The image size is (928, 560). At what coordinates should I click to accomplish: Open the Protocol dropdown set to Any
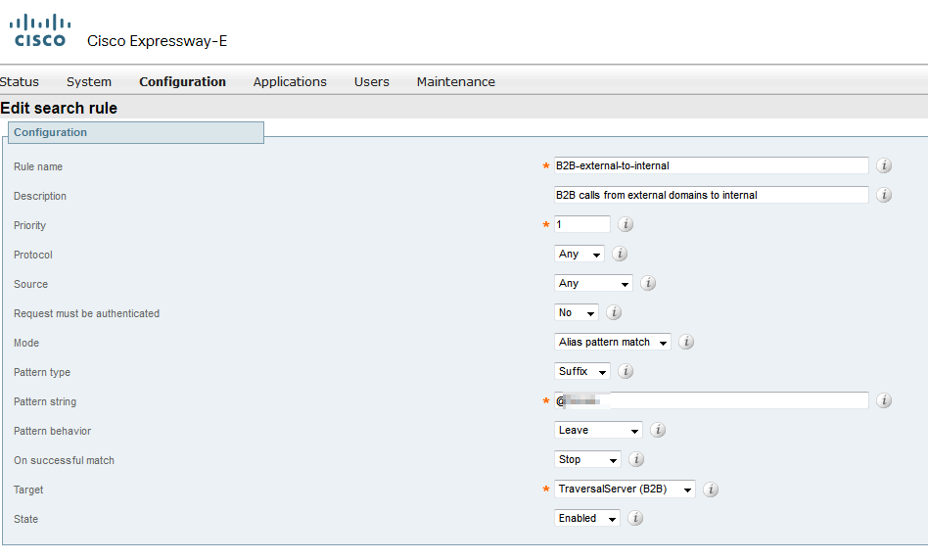click(580, 254)
